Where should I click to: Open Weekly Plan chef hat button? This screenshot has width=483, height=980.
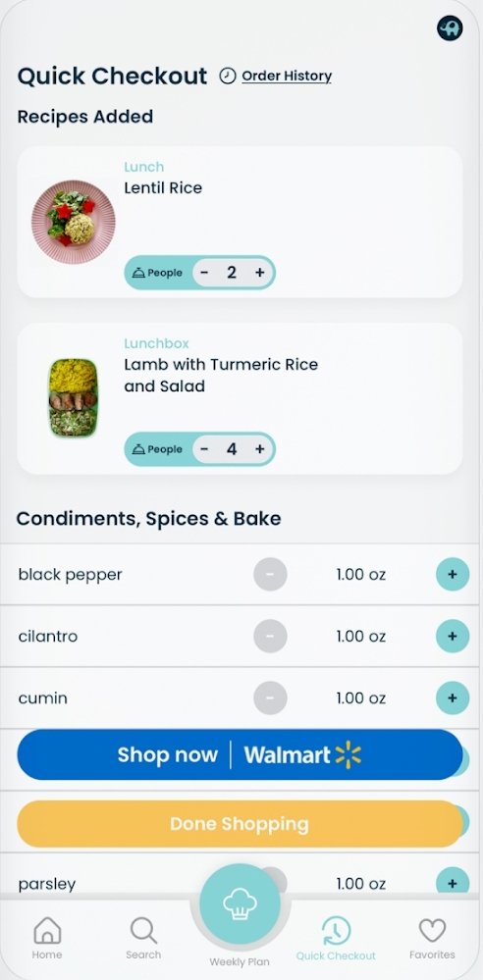pyautogui.click(x=240, y=904)
